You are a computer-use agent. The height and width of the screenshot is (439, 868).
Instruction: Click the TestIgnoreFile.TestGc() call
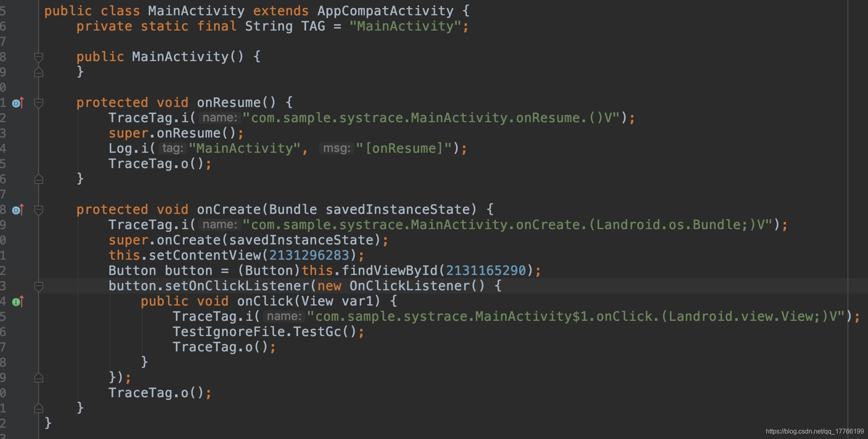point(264,332)
